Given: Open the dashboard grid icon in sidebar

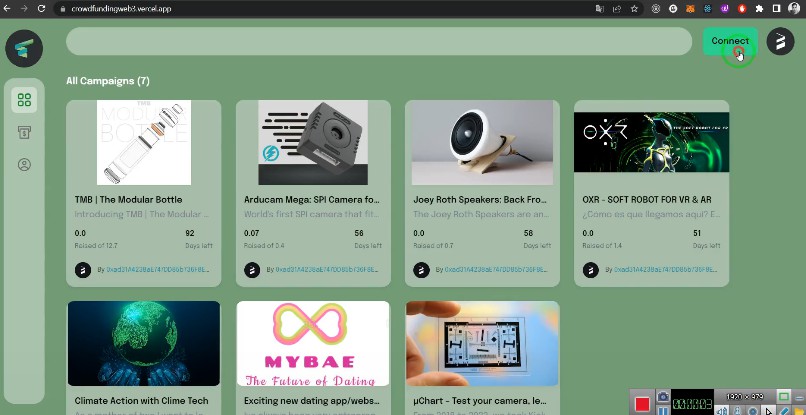Looking at the screenshot, I should click(x=24, y=100).
